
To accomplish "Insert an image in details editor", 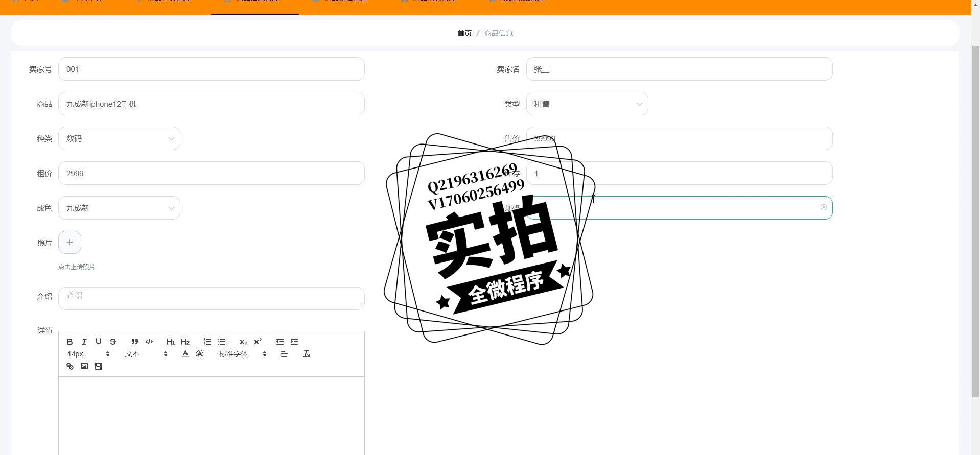I will [x=84, y=366].
